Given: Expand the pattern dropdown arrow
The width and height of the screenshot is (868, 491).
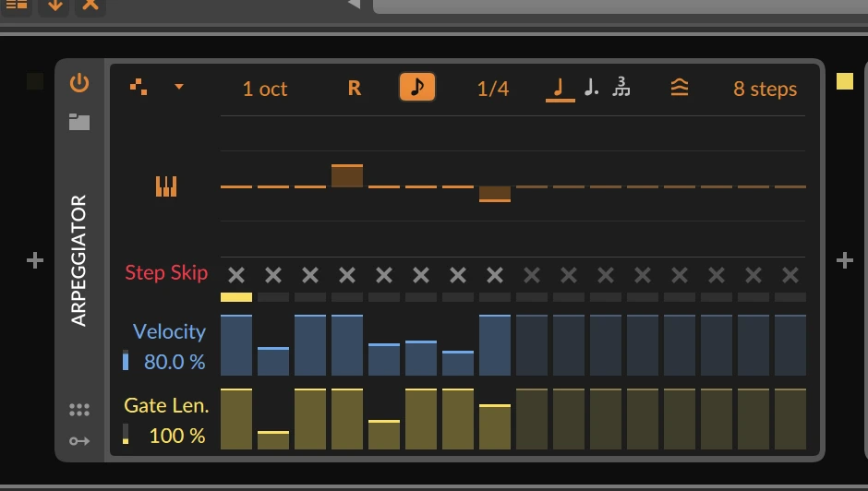Looking at the screenshot, I should pos(179,87).
